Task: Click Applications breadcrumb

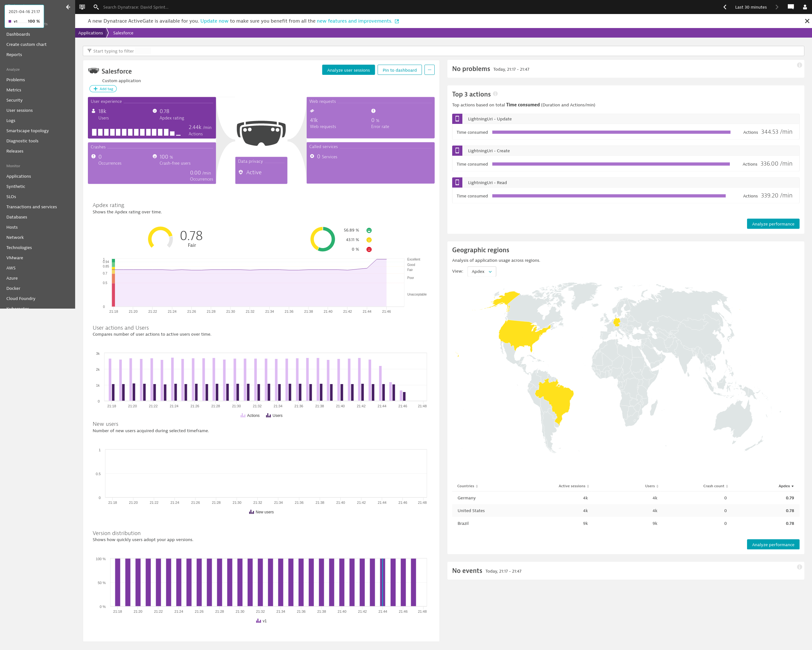Action: click(x=90, y=33)
